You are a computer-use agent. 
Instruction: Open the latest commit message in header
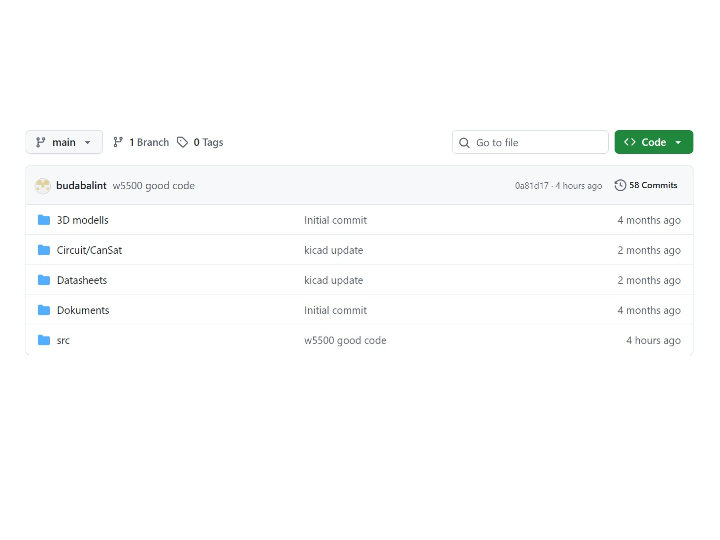[153, 186]
